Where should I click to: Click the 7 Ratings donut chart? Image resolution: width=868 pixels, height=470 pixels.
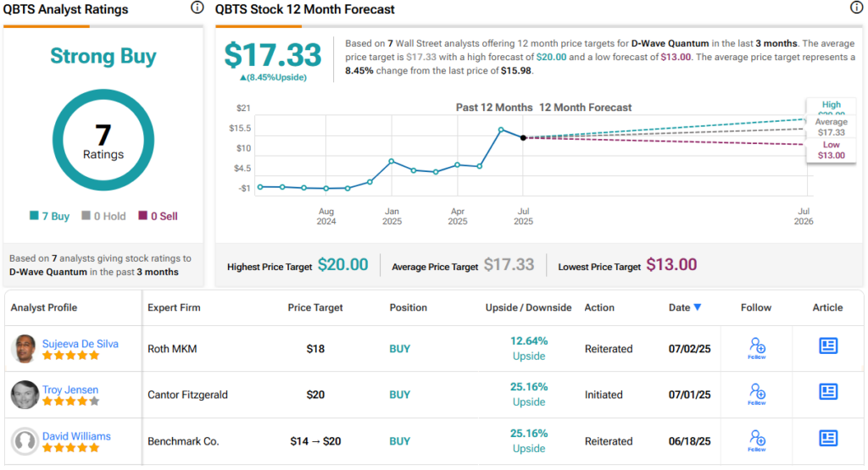[x=103, y=140]
